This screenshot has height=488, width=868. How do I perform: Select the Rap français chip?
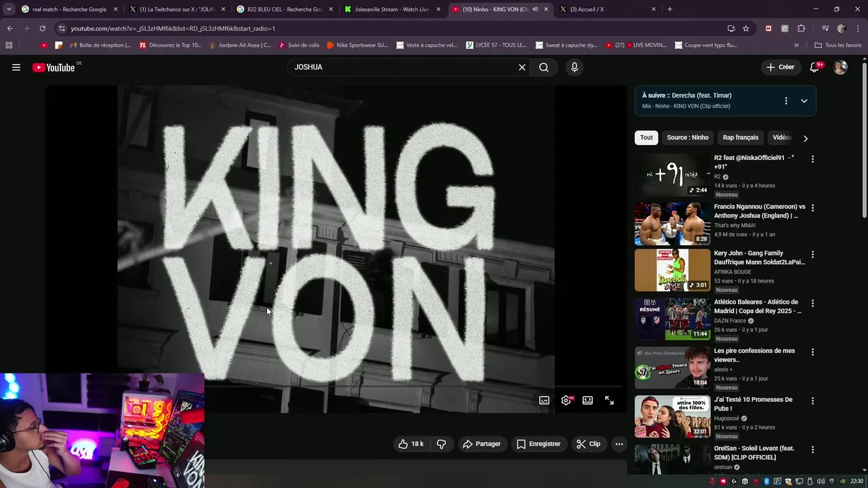click(x=741, y=138)
